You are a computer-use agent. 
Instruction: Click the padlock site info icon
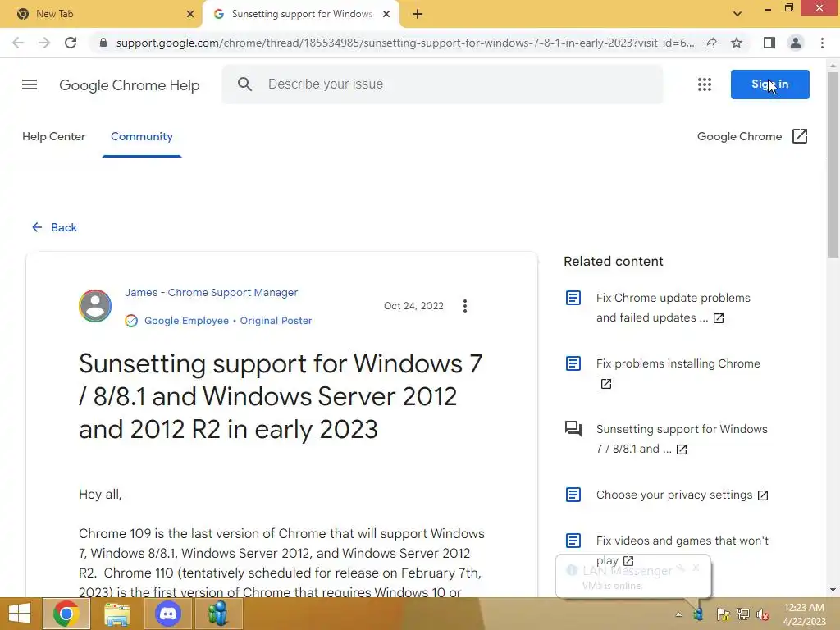pyautogui.click(x=103, y=43)
